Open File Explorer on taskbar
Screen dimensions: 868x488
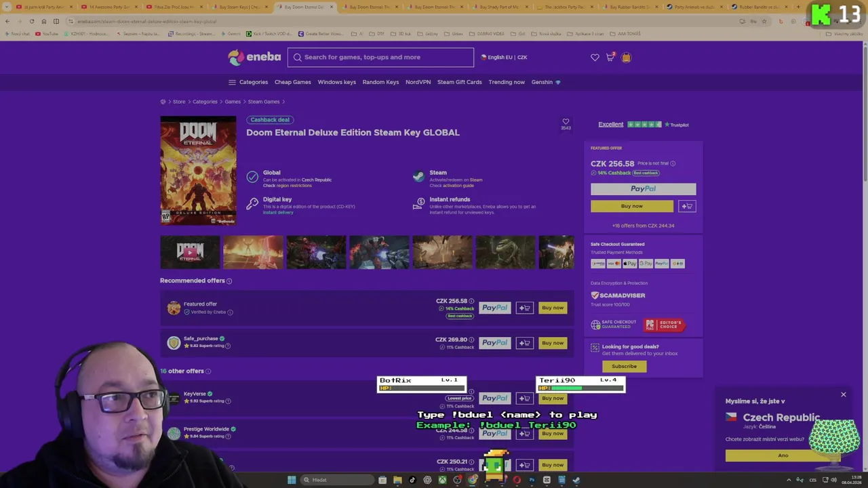tap(397, 480)
